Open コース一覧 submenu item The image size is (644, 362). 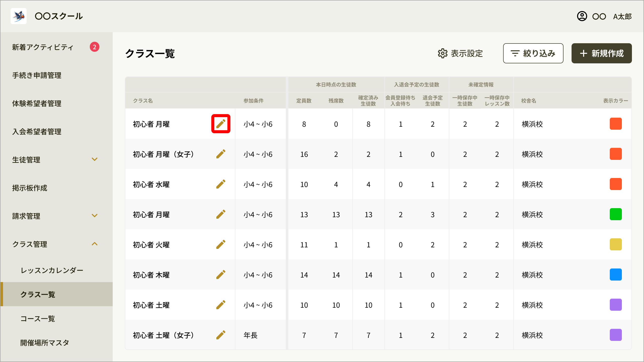pyautogui.click(x=38, y=319)
